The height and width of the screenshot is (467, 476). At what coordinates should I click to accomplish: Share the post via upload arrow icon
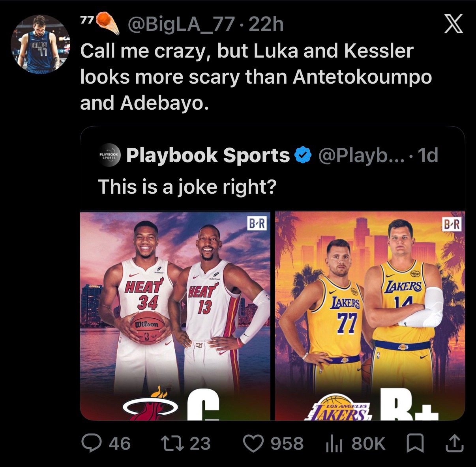pyautogui.click(x=454, y=443)
